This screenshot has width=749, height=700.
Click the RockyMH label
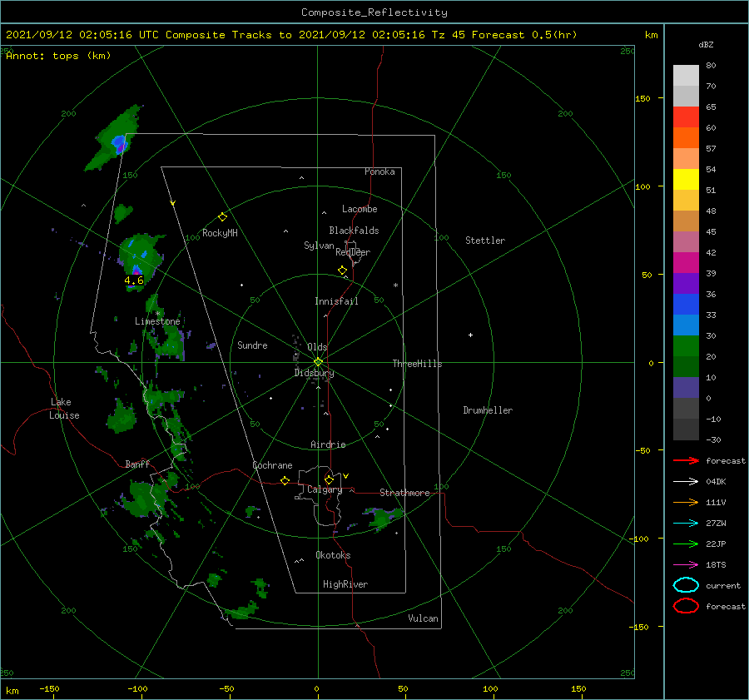pyautogui.click(x=220, y=233)
